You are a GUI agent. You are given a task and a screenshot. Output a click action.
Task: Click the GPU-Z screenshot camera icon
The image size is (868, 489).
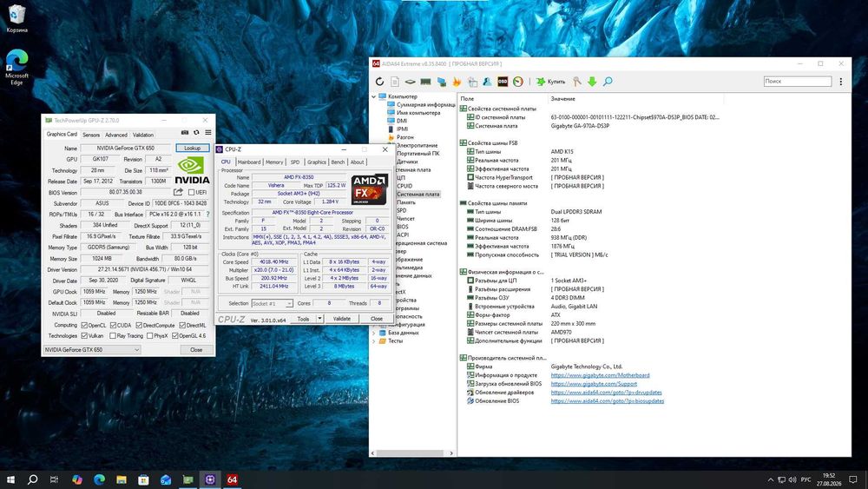(185, 132)
